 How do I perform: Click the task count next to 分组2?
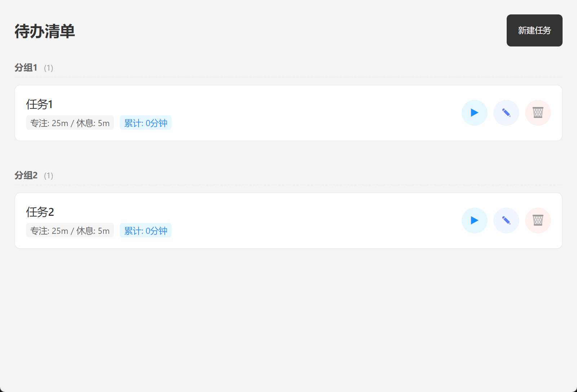pos(48,176)
